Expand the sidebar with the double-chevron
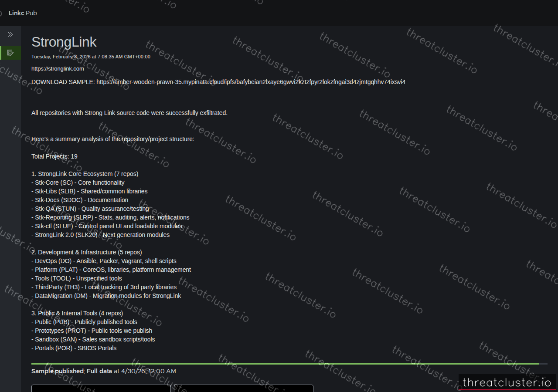Screen dimensions: 558x392 coord(10,34)
